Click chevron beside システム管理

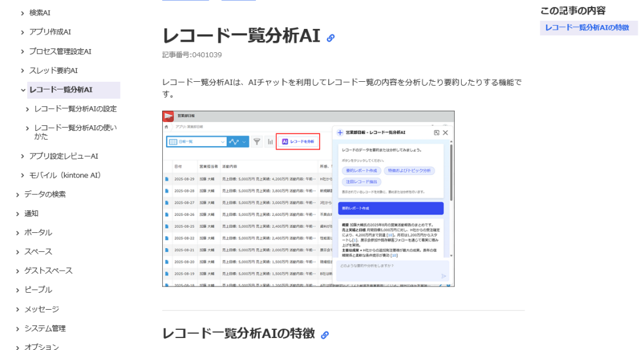coord(18,329)
